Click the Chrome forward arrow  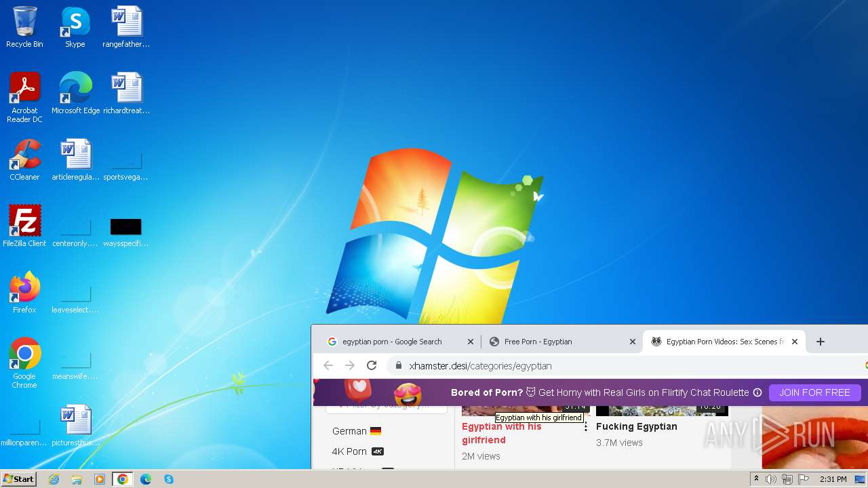point(350,365)
